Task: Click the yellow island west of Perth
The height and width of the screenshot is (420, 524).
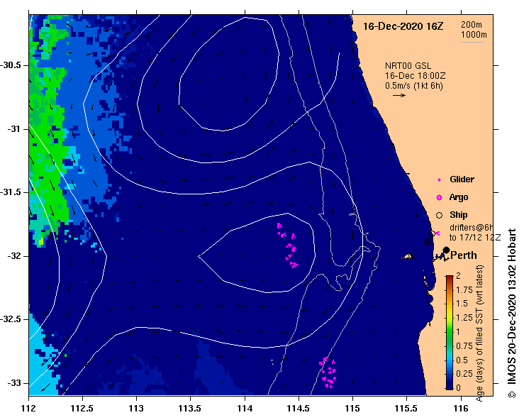Action: (x=408, y=257)
